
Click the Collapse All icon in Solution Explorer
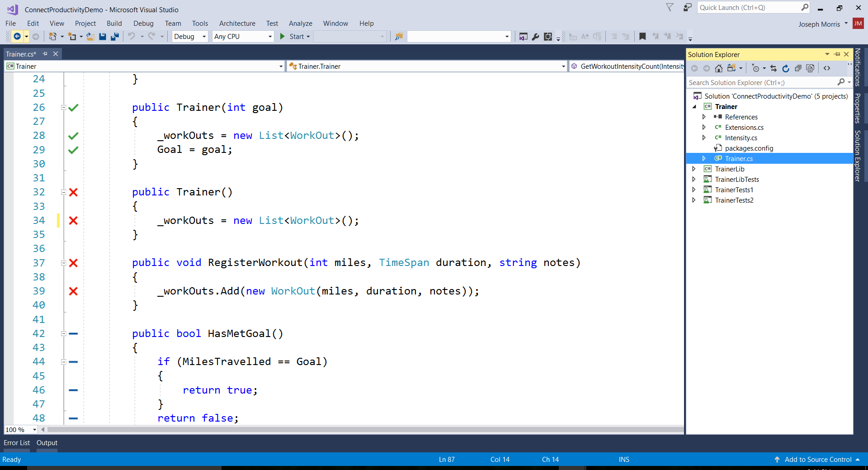(798, 68)
